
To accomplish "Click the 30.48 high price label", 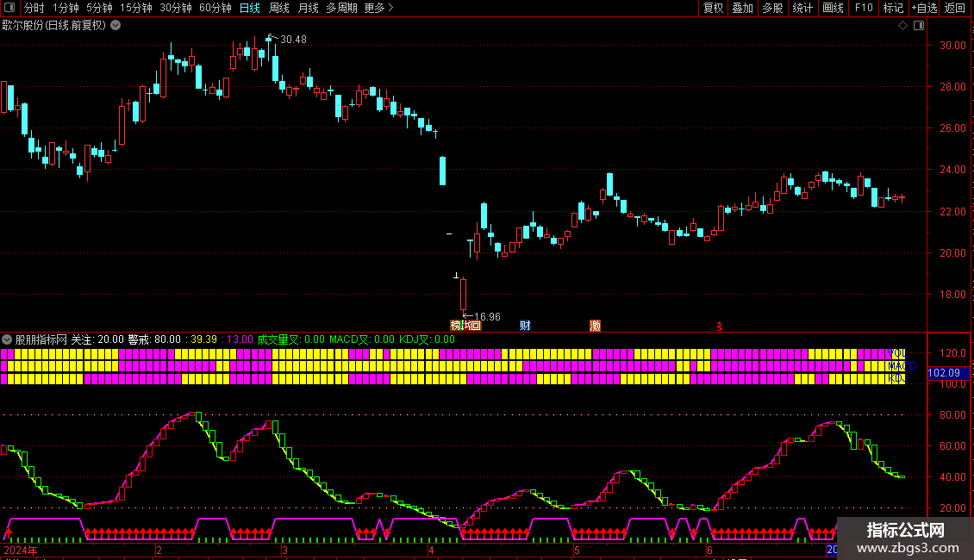I will [x=293, y=40].
